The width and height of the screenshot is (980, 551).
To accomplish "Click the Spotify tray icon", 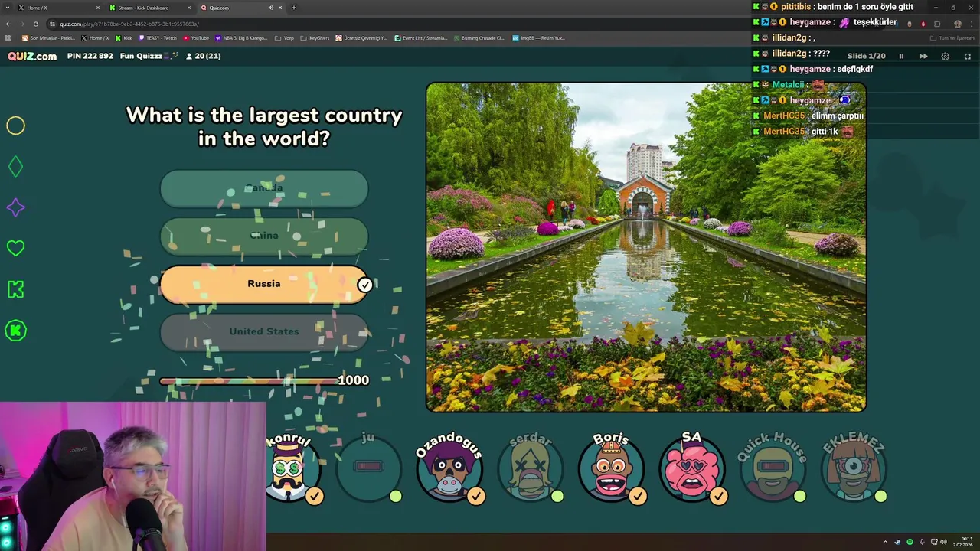I will (910, 542).
